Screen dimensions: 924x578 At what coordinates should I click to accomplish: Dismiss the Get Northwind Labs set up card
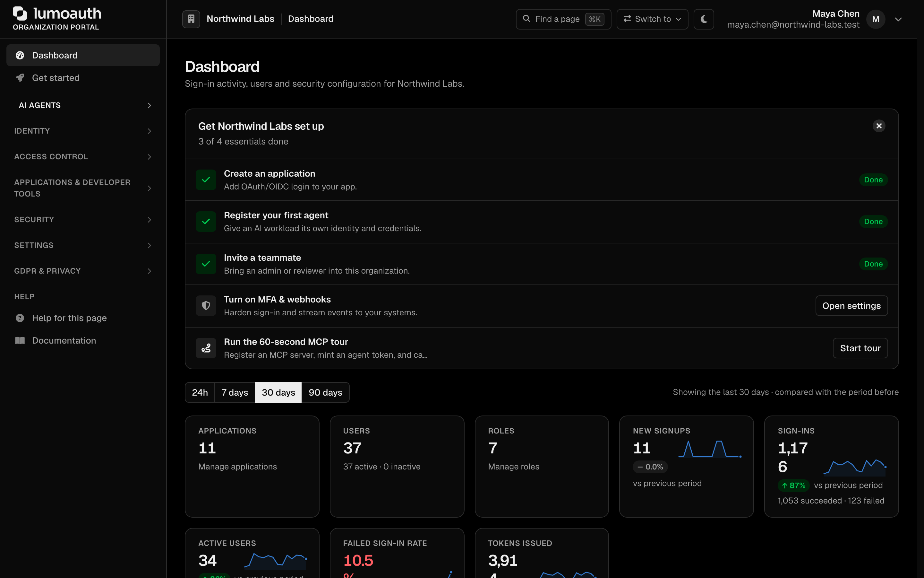point(878,126)
